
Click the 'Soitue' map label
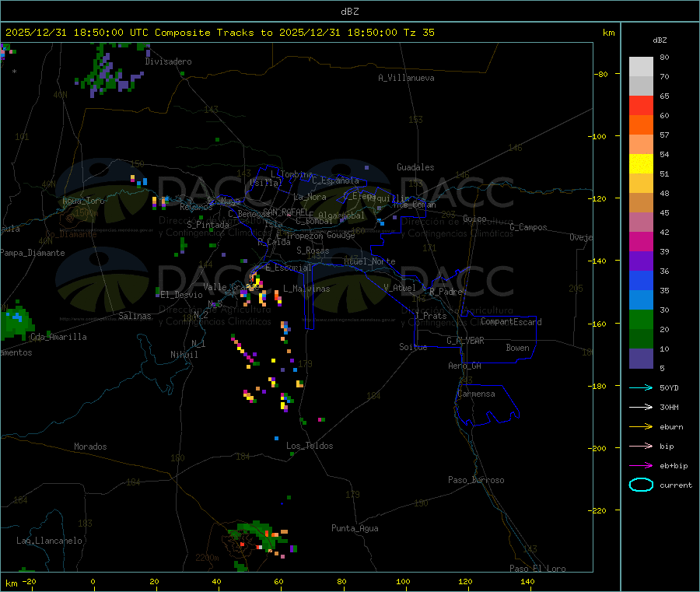[x=413, y=347]
